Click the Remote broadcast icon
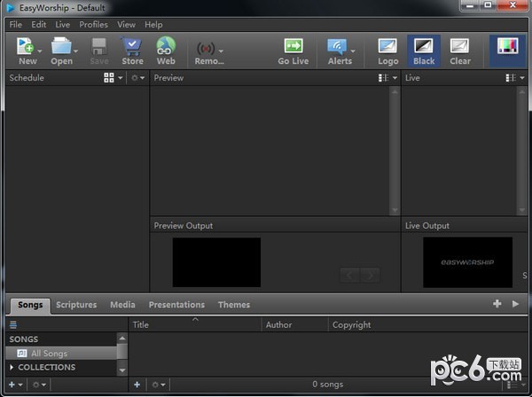Screen dimensions: 532x397 coord(207,48)
